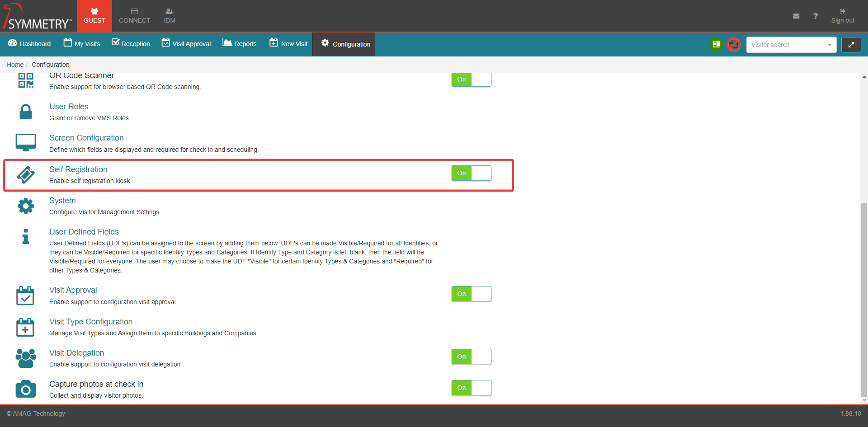Open the Visit Delegation link
This screenshot has height=427, width=868.
[x=76, y=353]
